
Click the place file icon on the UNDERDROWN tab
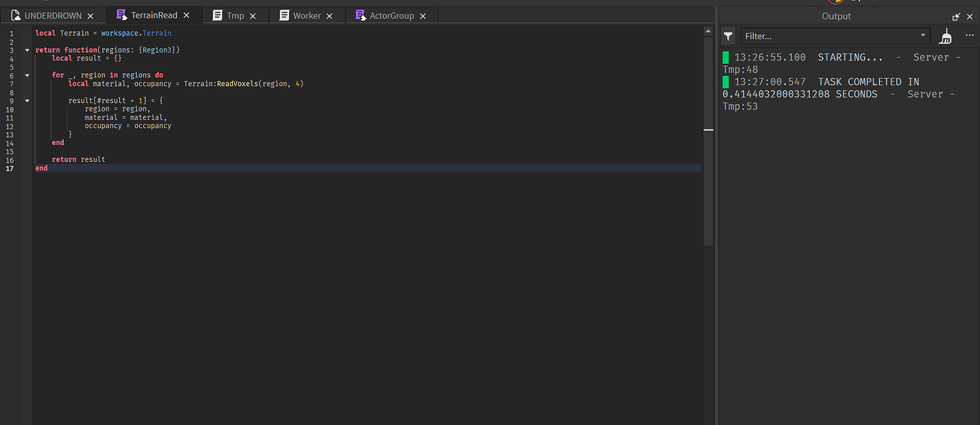click(x=16, y=15)
